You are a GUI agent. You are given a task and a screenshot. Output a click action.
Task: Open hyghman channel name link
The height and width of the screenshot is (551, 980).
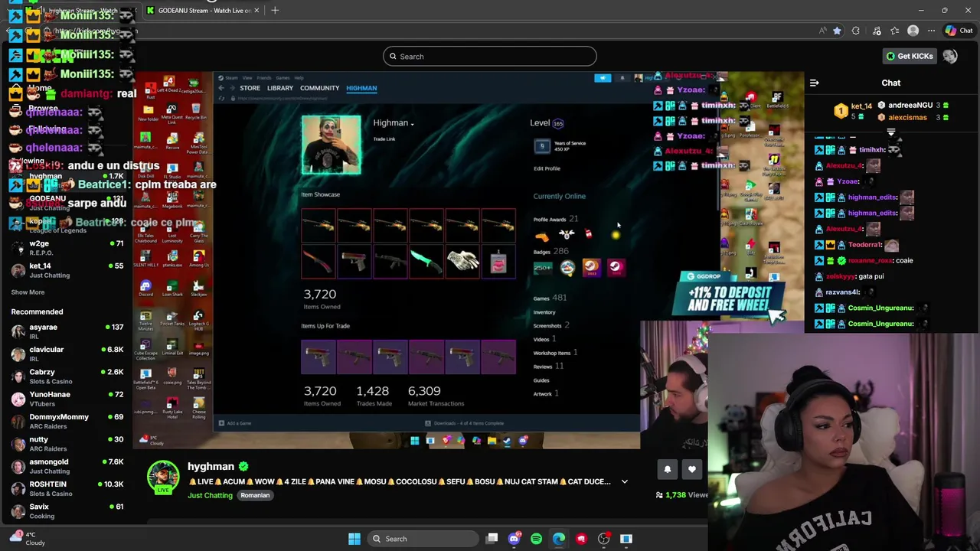tap(211, 466)
